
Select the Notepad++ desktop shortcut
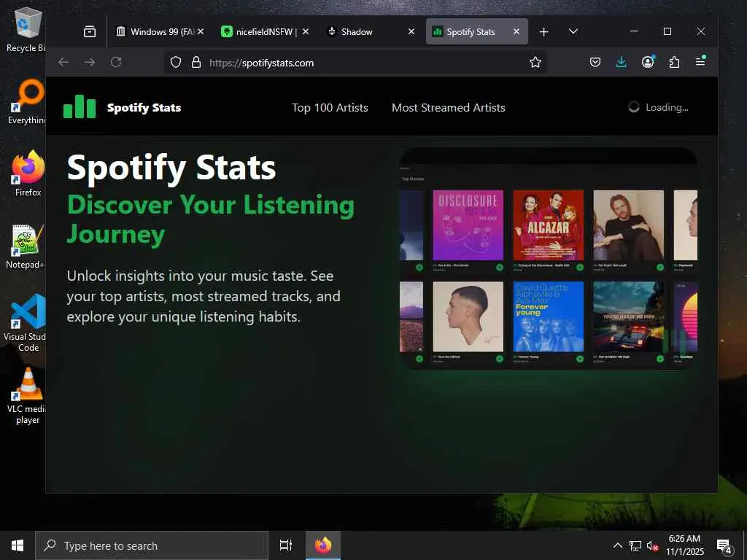point(26,246)
